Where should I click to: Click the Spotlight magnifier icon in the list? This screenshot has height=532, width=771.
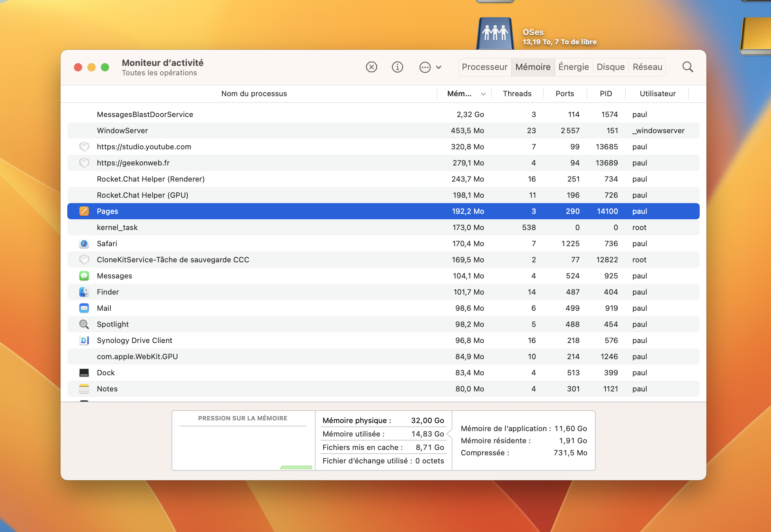click(84, 324)
